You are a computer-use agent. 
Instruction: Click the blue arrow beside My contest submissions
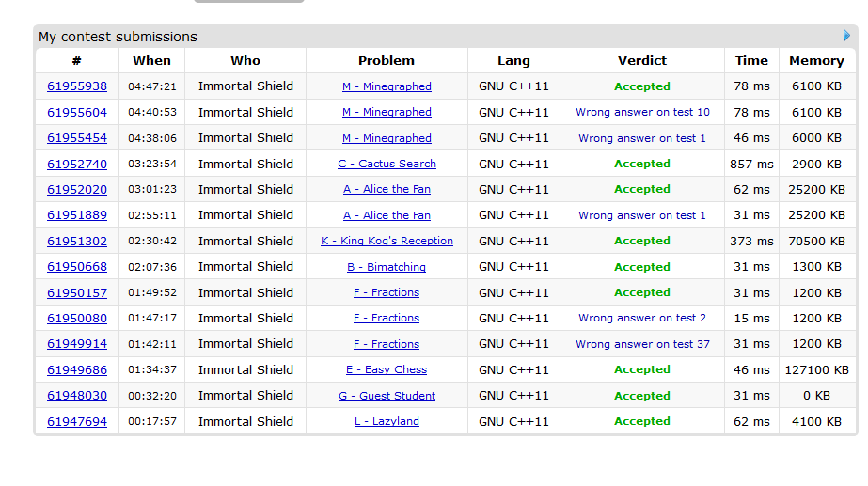(x=847, y=37)
